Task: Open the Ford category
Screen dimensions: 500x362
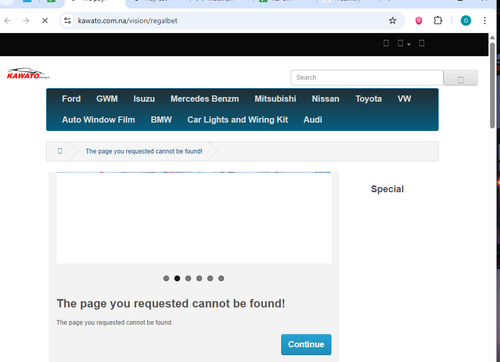Action: (x=71, y=99)
